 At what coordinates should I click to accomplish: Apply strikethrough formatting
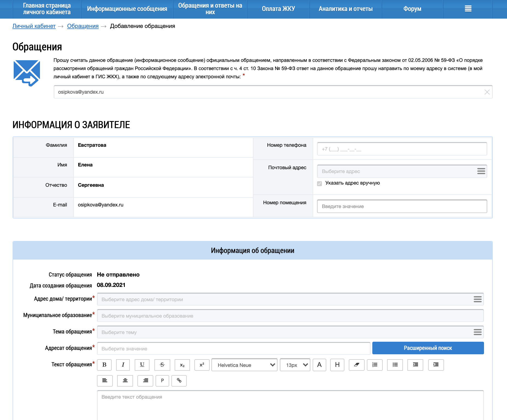point(162,365)
